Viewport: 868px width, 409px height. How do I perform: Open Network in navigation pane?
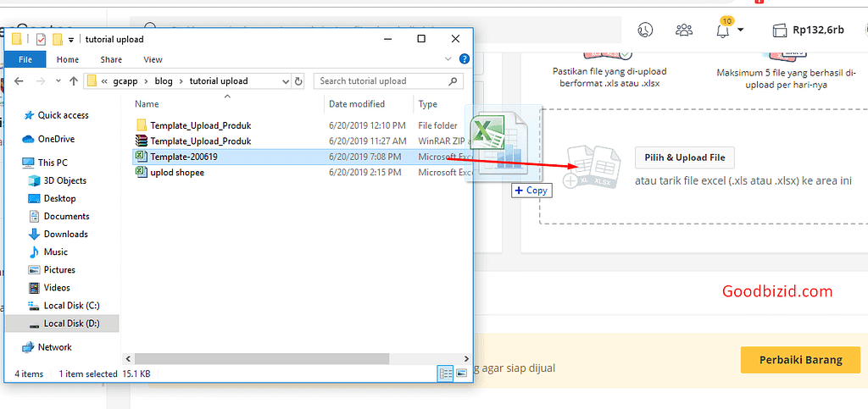point(55,347)
